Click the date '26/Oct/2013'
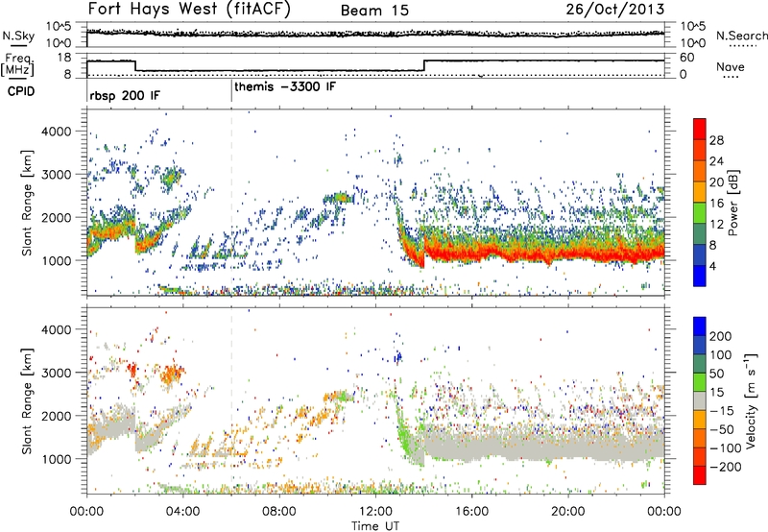Screen dimensions: 768x532 coord(615,9)
